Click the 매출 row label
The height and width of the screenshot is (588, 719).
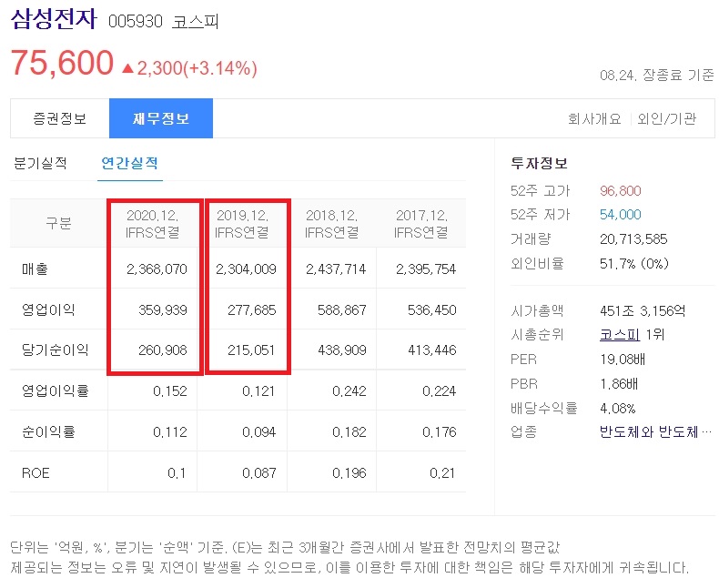point(35,269)
